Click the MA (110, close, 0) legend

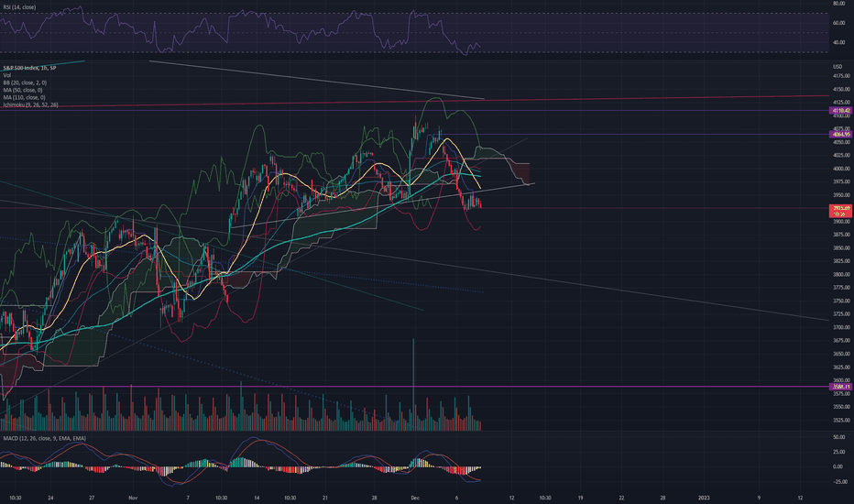point(24,97)
